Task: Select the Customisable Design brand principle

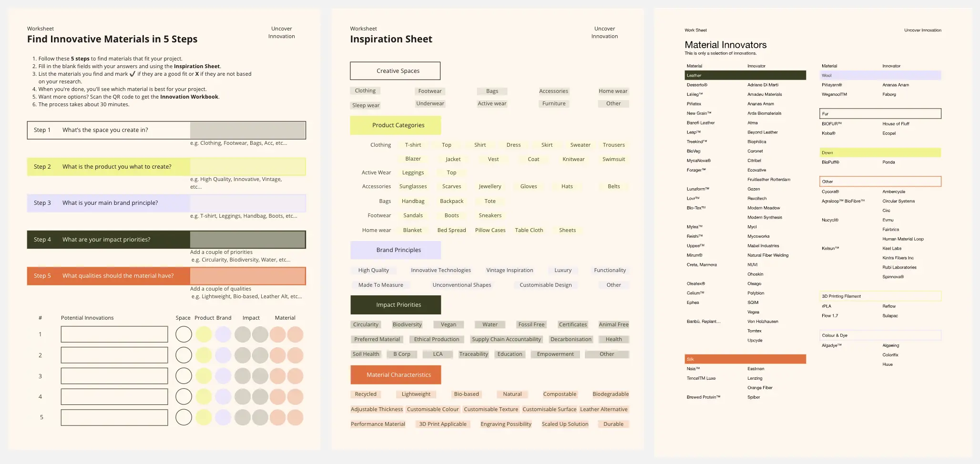Action: tap(545, 285)
